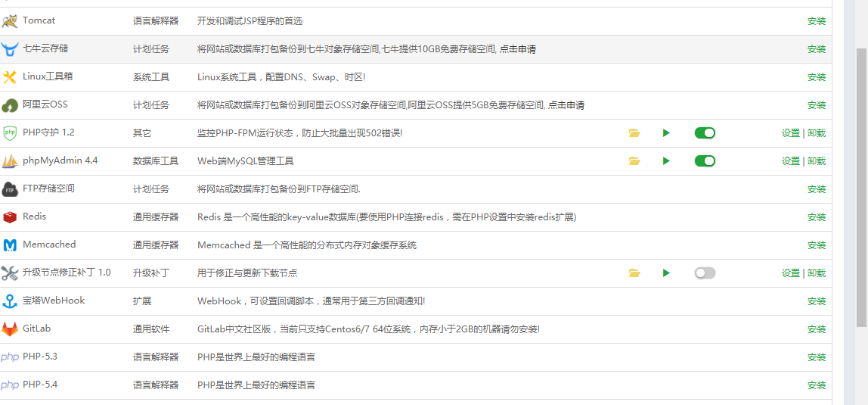Click the Memcached M icon
The height and width of the screenshot is (405, 868).
[x=9, y=245]
